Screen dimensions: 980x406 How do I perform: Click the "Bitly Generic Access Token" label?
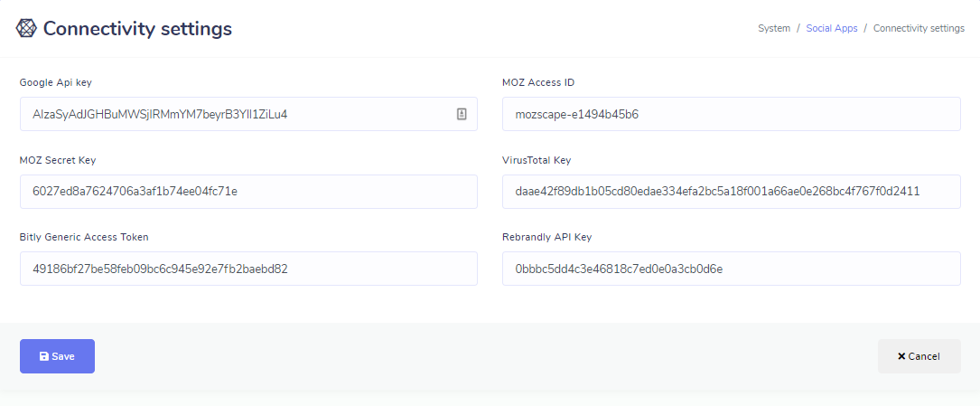(x=84, y=237)
